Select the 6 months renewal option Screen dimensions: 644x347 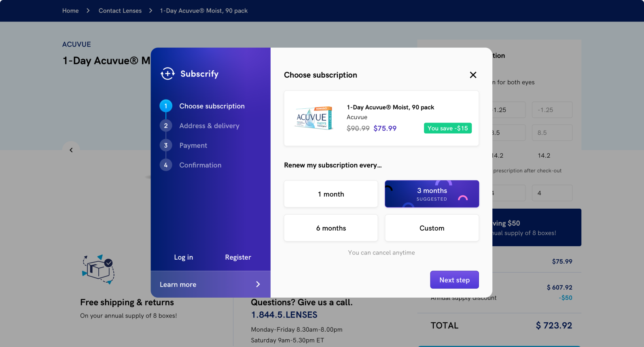point(331,228)
